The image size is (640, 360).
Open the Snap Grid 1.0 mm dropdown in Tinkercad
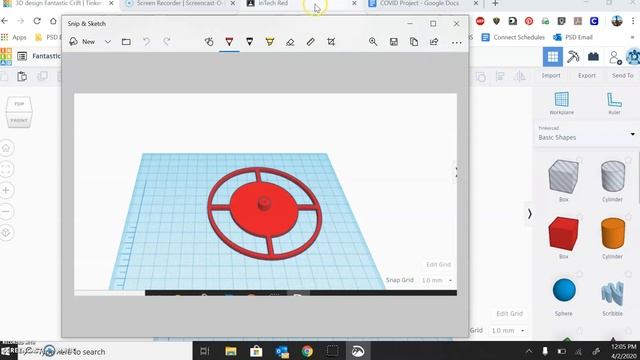click(508, 331)
